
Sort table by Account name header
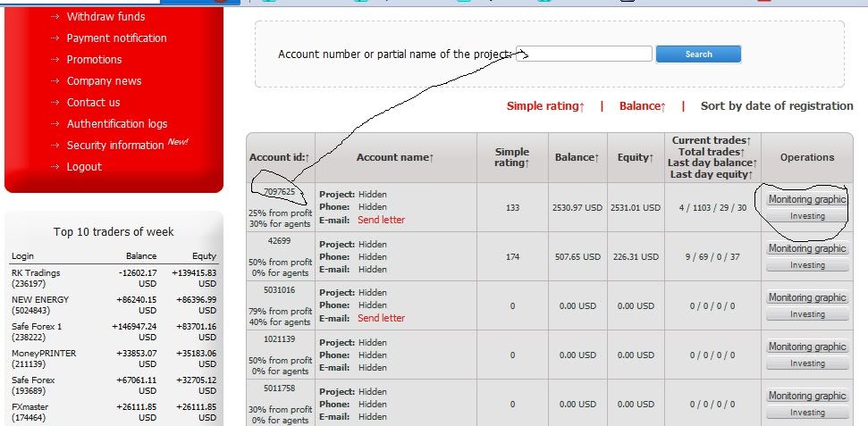[x=395, y=157]
